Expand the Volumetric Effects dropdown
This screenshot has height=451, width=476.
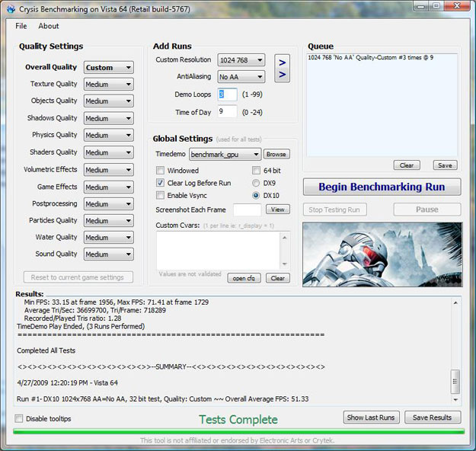(x=109, y=169)
